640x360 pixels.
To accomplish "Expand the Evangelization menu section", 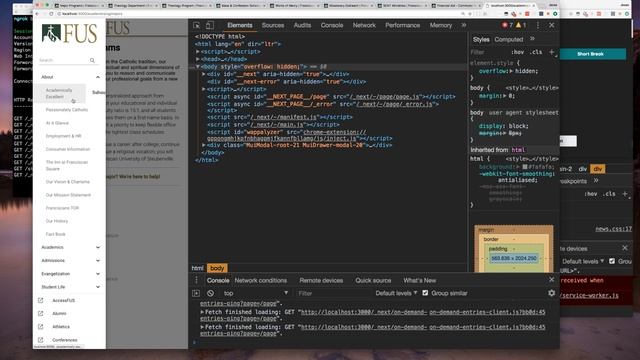I will pos(98,273).
